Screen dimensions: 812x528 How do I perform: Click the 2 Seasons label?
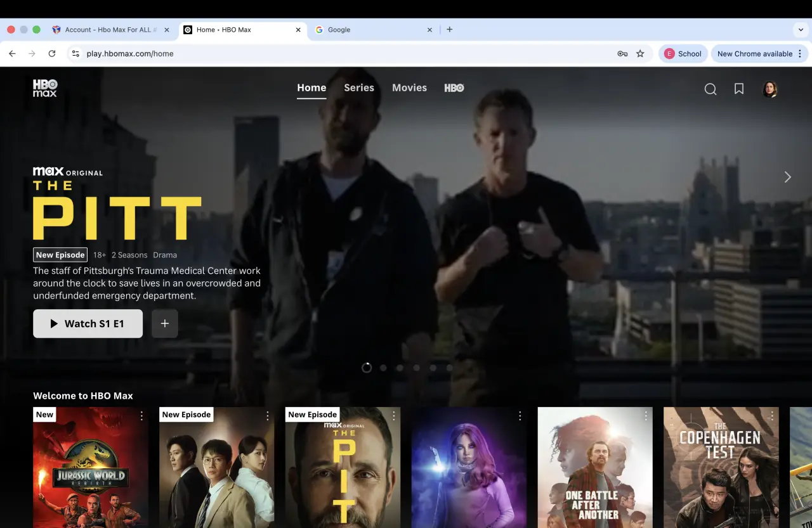point(129,255)
